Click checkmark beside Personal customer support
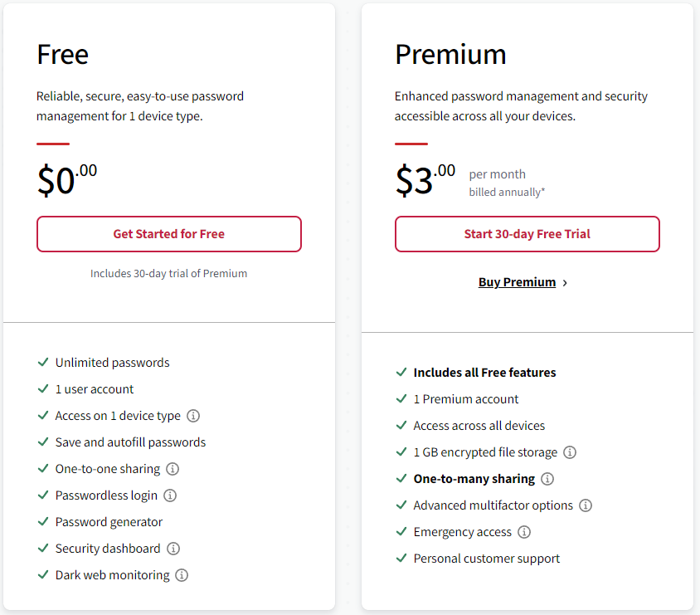This screenshot has width=700, height=615. click(x=401, y=558)
